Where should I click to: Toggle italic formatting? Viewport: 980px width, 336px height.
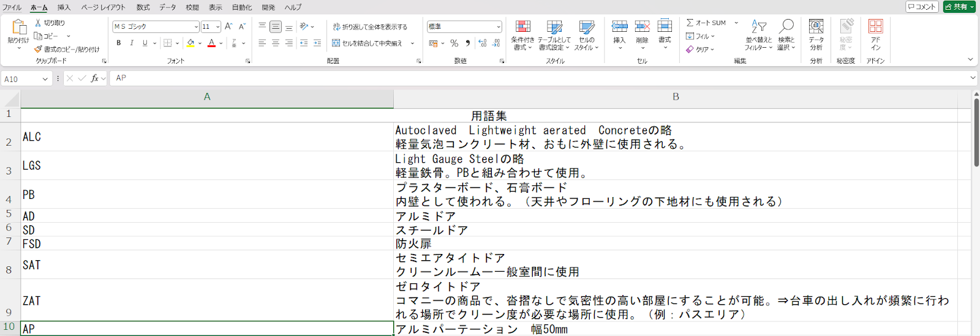click(x=132, y=43)
